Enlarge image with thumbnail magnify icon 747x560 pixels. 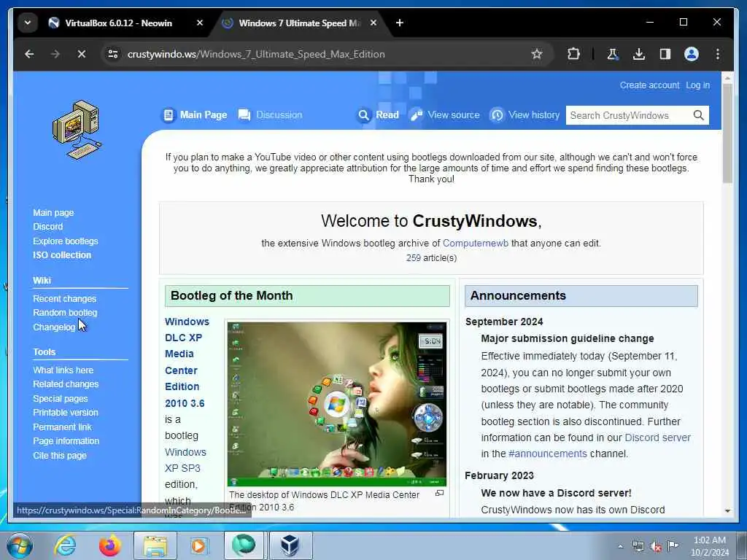pos(439,494)
